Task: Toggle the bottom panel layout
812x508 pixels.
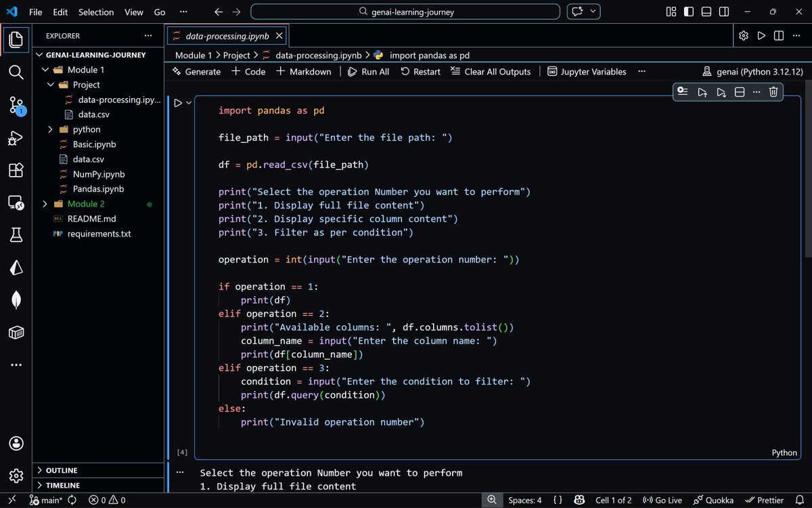Action: click(x=706, y=12)
